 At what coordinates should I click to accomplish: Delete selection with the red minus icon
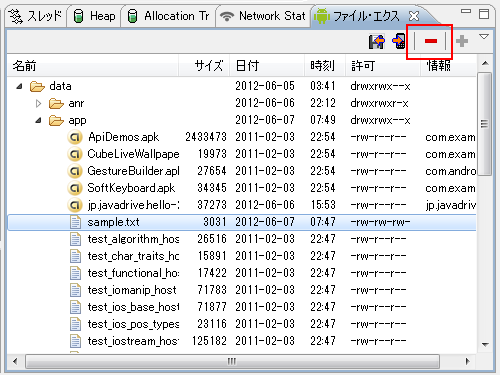pyautogui.click(x=431, y=41)
